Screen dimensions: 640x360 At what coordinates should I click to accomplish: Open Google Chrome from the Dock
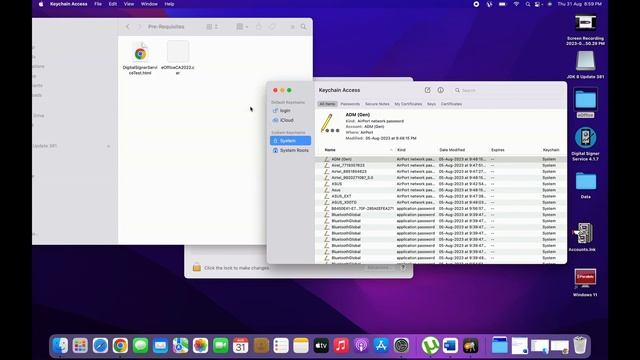120,346
